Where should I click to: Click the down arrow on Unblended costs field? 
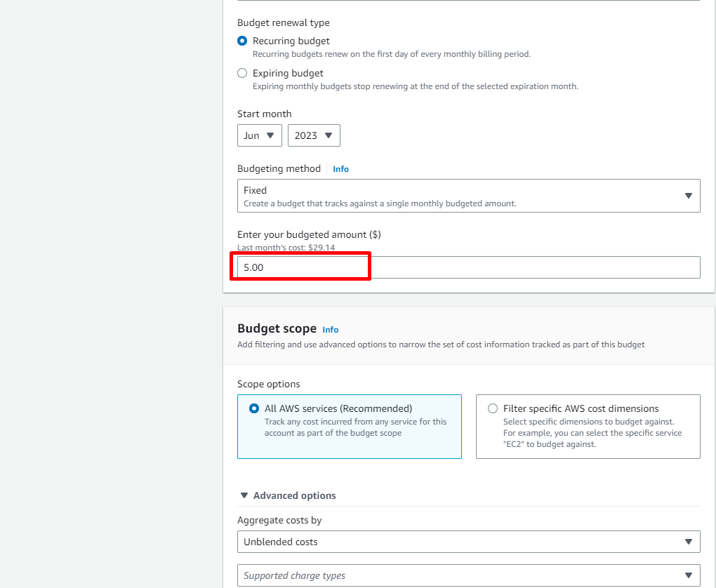688,542
